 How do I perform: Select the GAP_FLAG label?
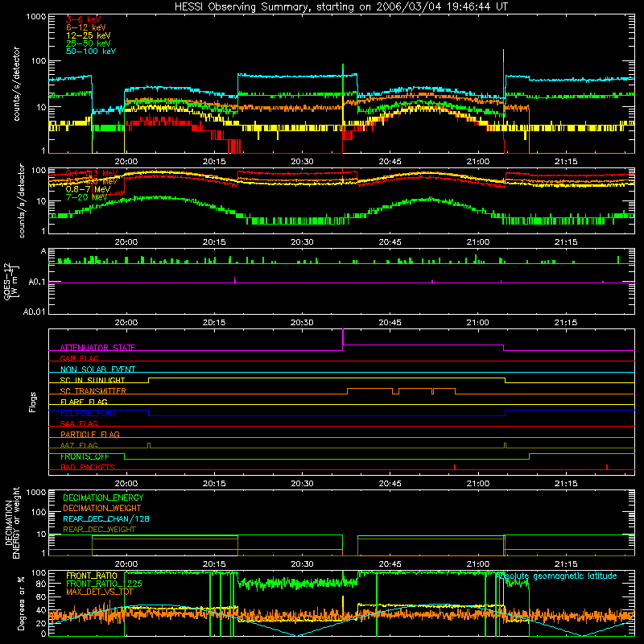click(x=79, y=358)
